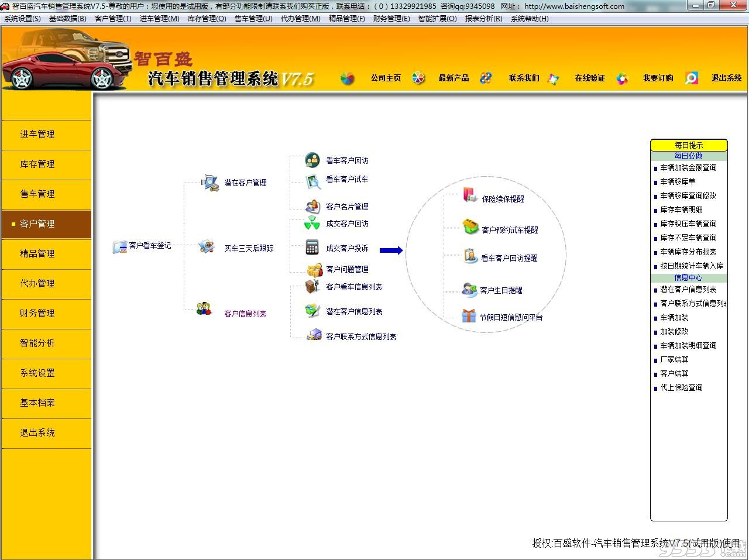This screenshot has height=560, width=749.
Task: Open 车辆库存分布报表 in daily tips
Action: click(x=688, y=252)
